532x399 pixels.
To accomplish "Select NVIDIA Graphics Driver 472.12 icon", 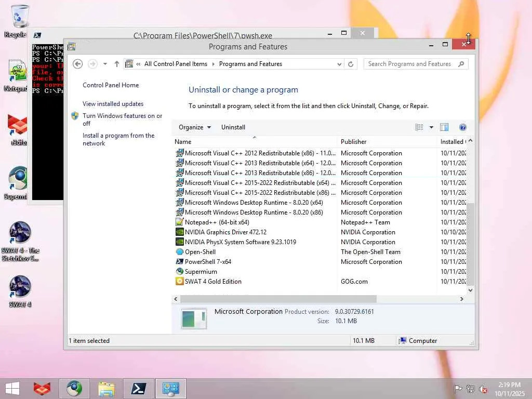I will click(179, 232).
